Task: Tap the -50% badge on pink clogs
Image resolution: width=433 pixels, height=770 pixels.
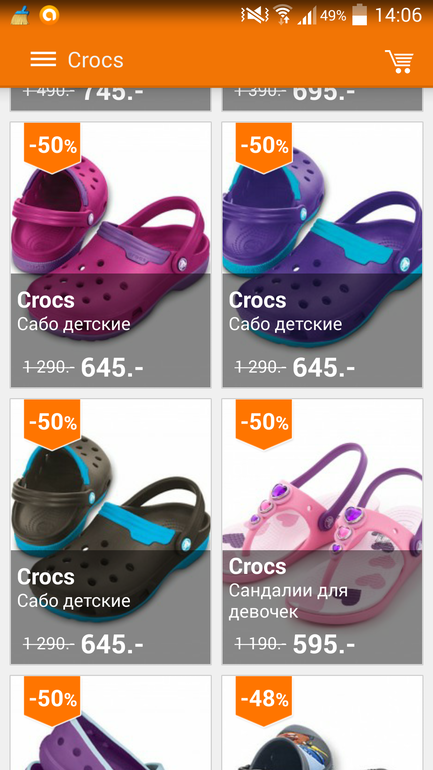Action: click(52, 147)
